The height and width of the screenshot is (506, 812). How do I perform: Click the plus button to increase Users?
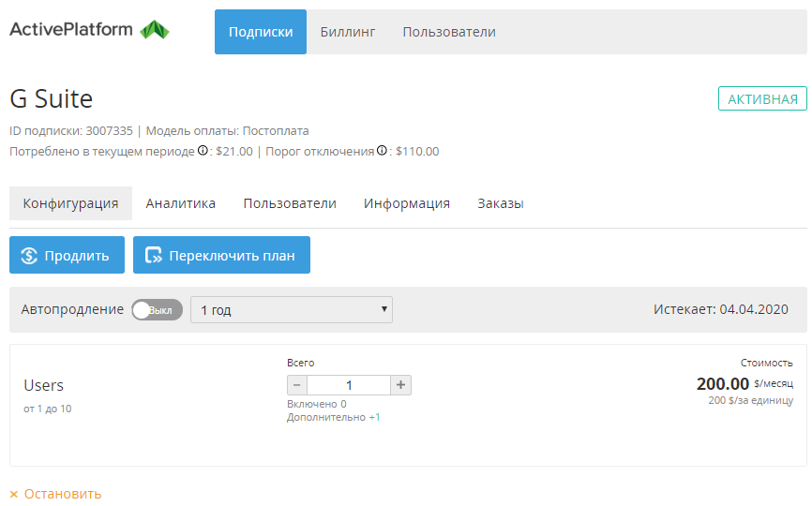400,385
